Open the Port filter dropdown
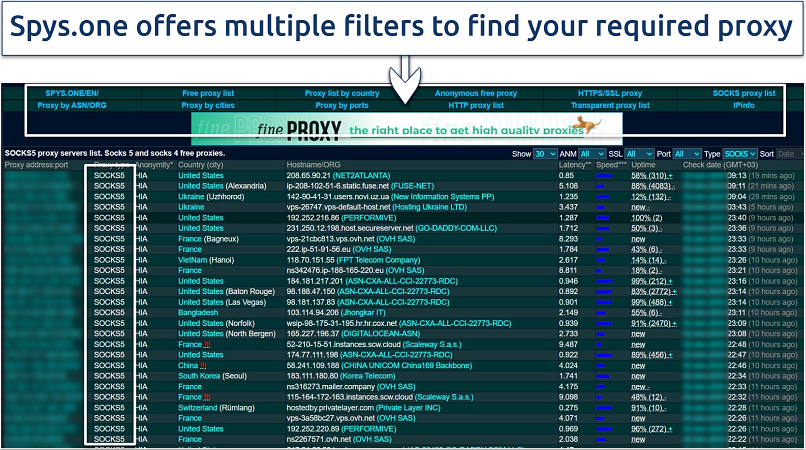 (x=687, y=154)
